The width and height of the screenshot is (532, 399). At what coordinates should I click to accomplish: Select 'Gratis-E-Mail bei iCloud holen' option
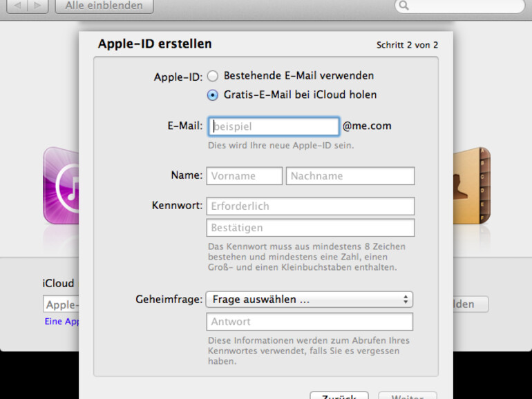(x=213, y=95)
